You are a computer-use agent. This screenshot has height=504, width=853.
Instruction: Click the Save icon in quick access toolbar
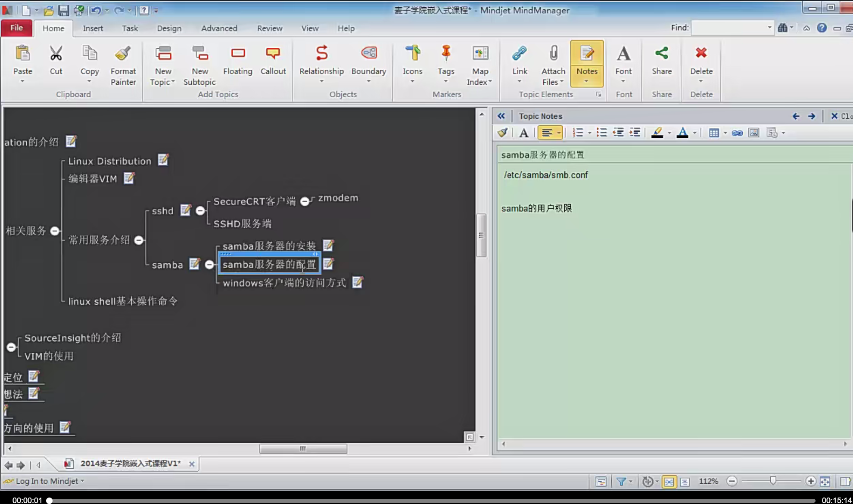(x=63, y=10)
